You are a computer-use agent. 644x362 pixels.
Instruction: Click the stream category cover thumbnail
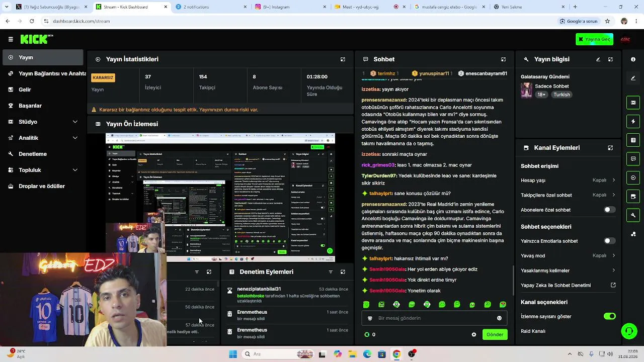[x=526, y=90]
